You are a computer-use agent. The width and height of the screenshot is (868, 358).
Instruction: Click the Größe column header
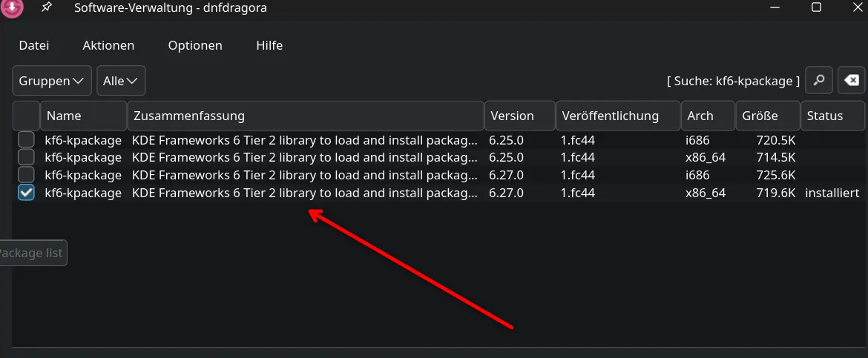768,116
